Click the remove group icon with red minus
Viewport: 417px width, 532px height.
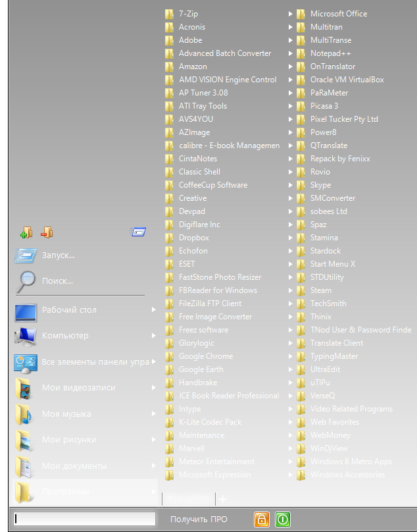pos(47,232)
